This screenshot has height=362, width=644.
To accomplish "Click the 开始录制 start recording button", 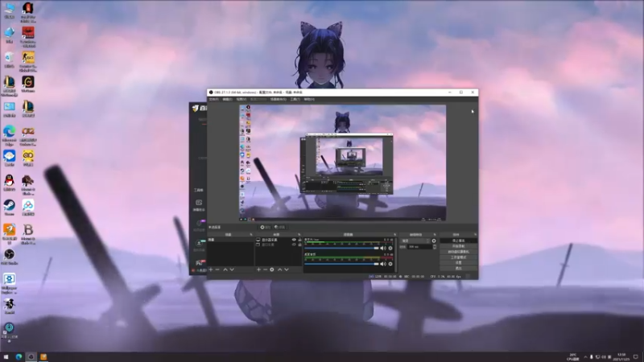I will (458, 246).
